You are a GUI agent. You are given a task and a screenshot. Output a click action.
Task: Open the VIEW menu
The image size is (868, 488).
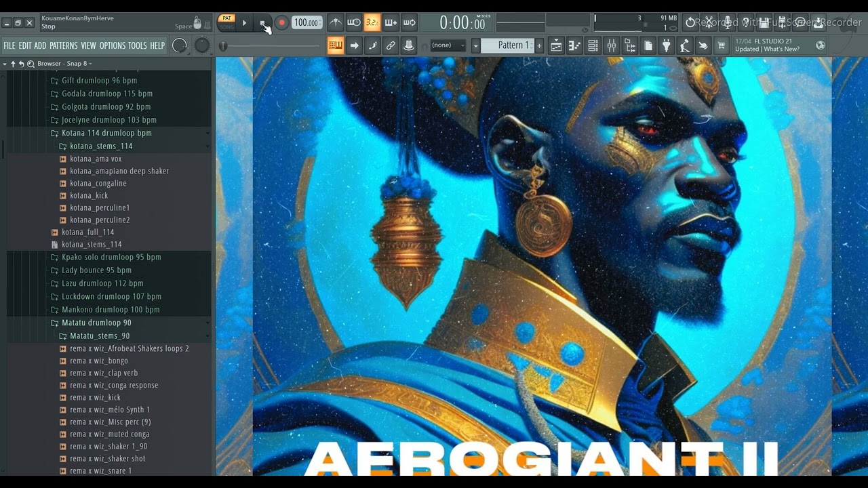[x=89, y=45]
